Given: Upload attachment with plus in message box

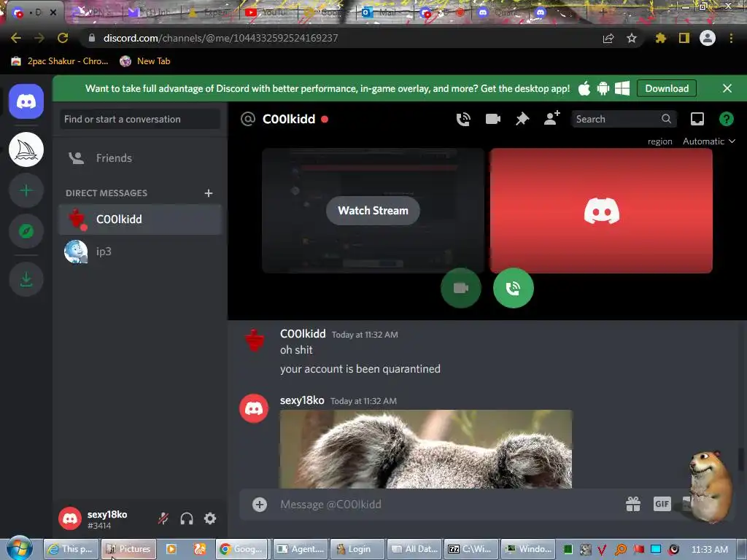Looking at the screenshot, I should click(260, 505).
